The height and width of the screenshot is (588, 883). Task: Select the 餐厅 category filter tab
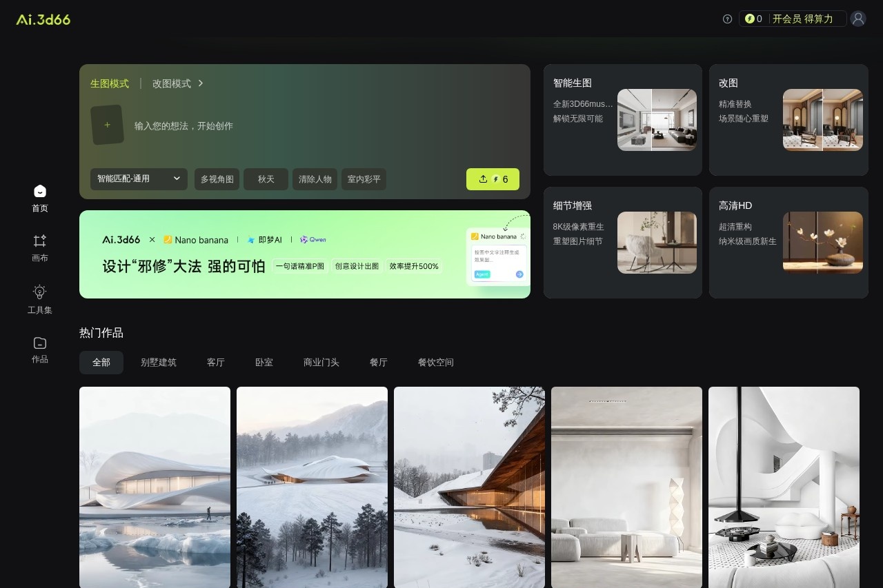point(378,362)
